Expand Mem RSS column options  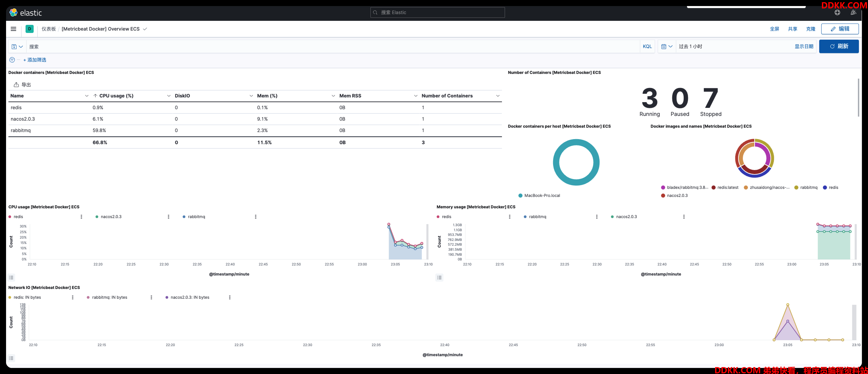point(415,96)
